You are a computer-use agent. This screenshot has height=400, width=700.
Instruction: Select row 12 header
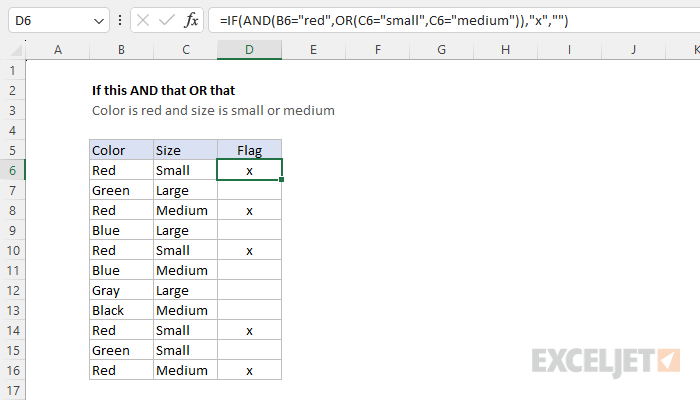click(12, 290)
